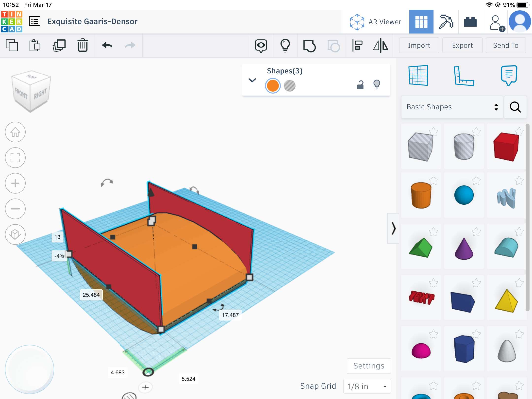Viewport: 532px width, 399px height.
Task: Toggle the lock editing padlock
Action: click(x=360, y=85)
